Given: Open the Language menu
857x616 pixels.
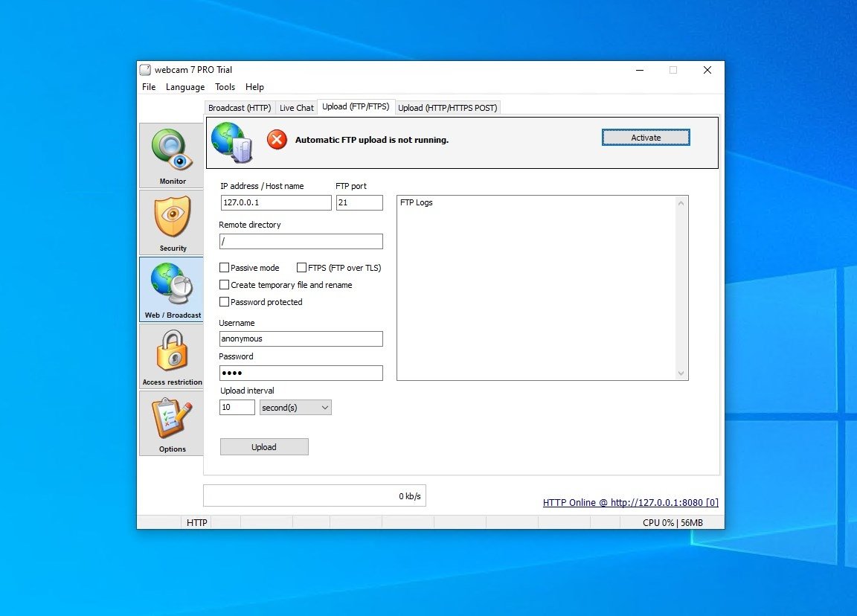Looking at the screenshot, I should coord(185,87).
